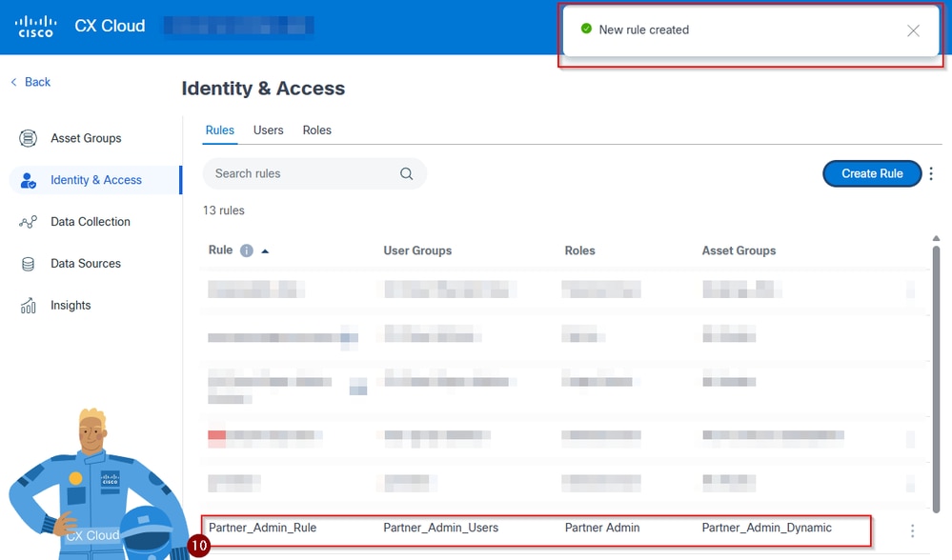Click the Cisco logo in header
952x560 pixels.
coord(36,26)
